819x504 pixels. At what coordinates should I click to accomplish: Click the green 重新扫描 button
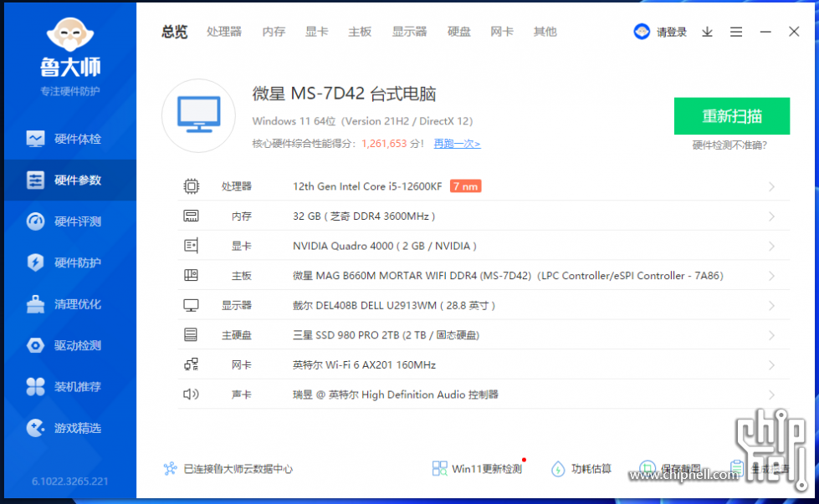[732, 116]
